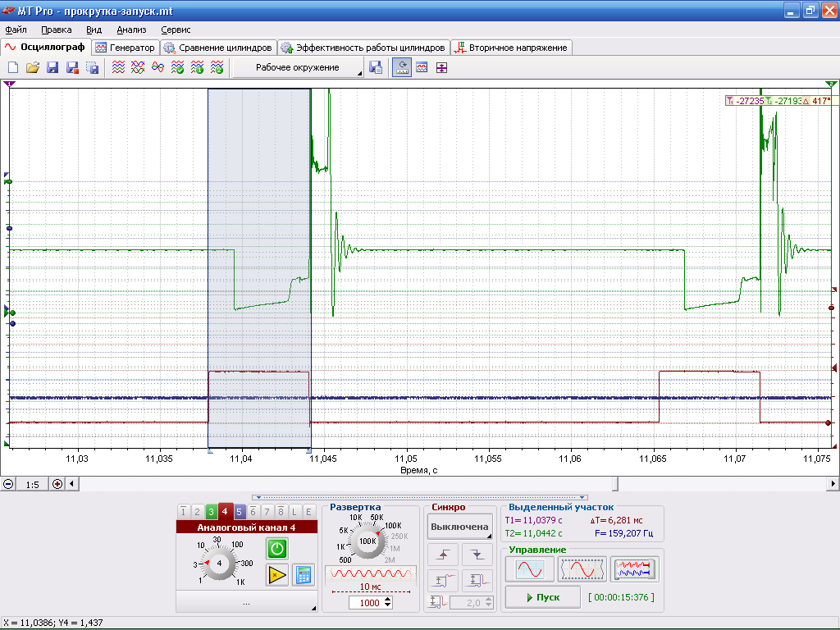The height and width of the screenshot is (630, 840).
Task: Open the Выключена sync mode dropdown
Action: pyautogui.click(x=459, y=527)
